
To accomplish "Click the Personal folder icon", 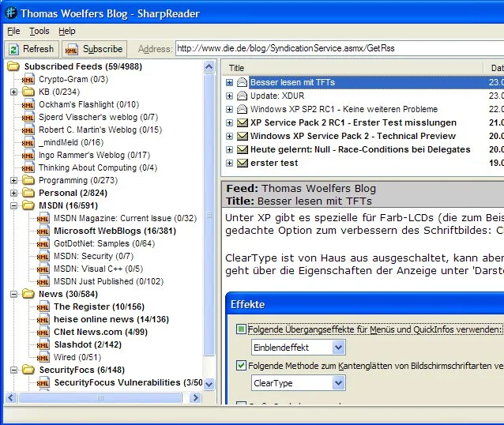I will pyautogui.click(x=28, y=193).
